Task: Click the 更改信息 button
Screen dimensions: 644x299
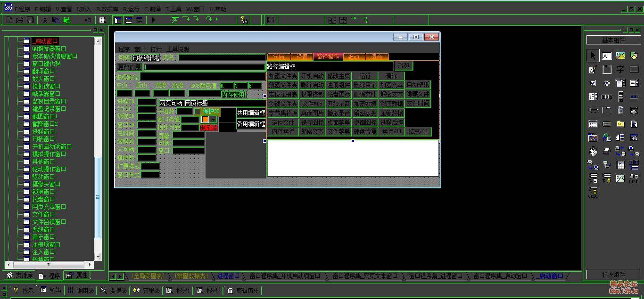Action: (x=129, y=67)
